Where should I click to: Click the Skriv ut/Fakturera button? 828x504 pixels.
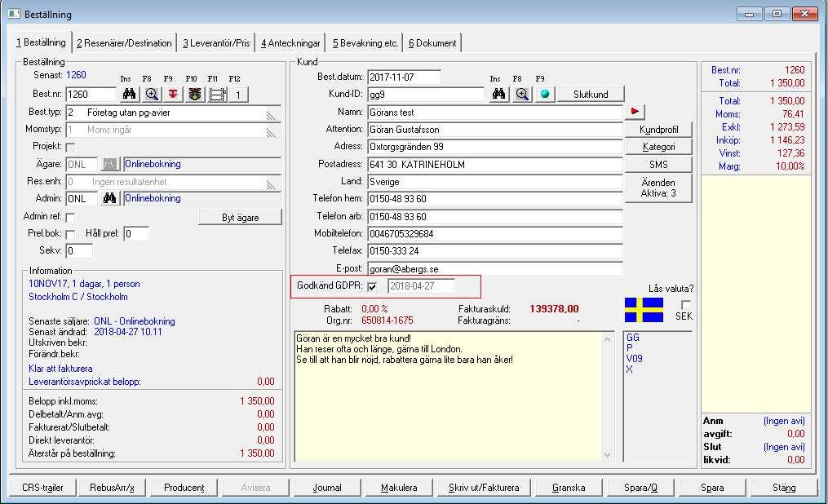coord(484,488)
